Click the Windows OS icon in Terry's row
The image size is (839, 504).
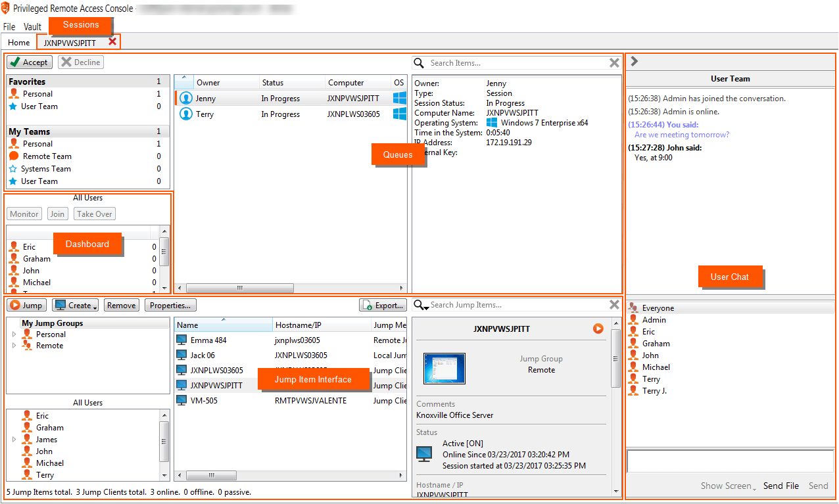399,114
